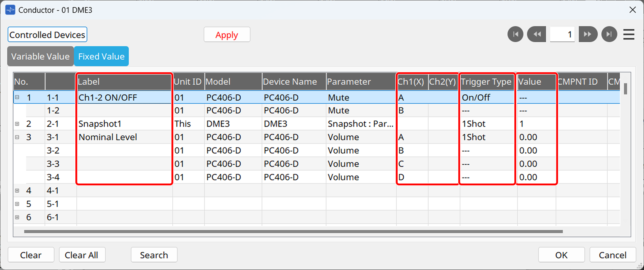Confirm changes with OK
The height and width of the screenshot is (270, 644).
(x=561, y=255)
